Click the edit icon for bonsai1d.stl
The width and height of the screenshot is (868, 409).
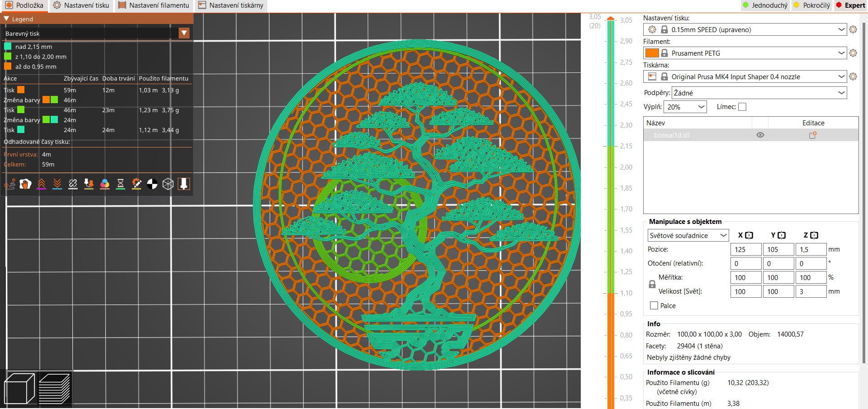(x=813, y=135)
